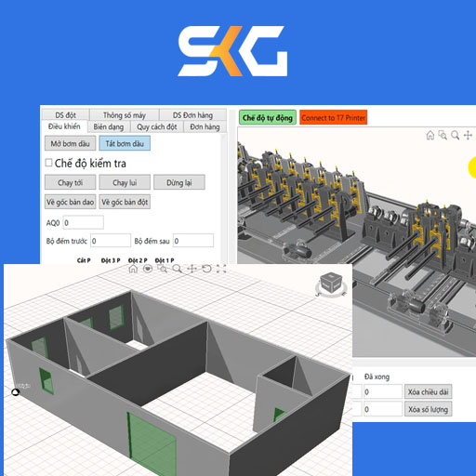Click the Đột 1 P column label

point(165,260)
